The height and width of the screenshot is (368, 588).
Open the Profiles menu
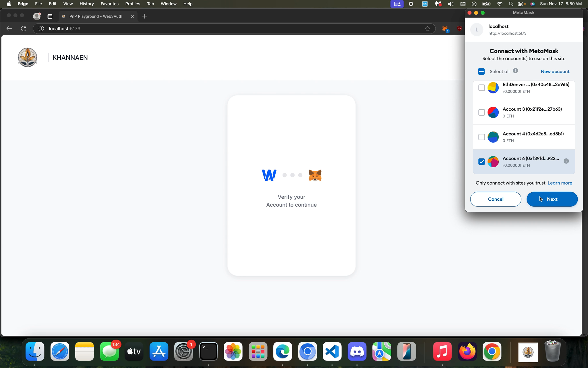133,4
